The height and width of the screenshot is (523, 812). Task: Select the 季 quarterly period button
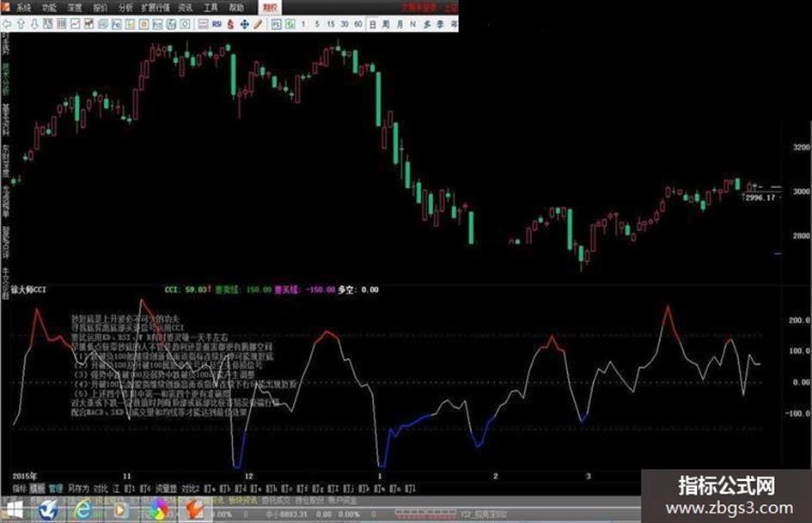(x=440, y=24)
